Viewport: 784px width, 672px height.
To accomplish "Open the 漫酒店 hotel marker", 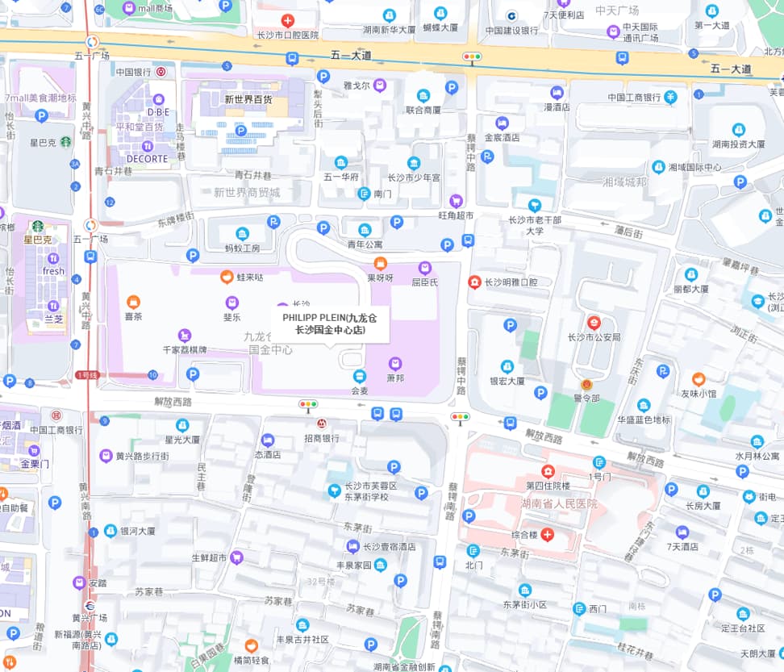I will point(557,93).
